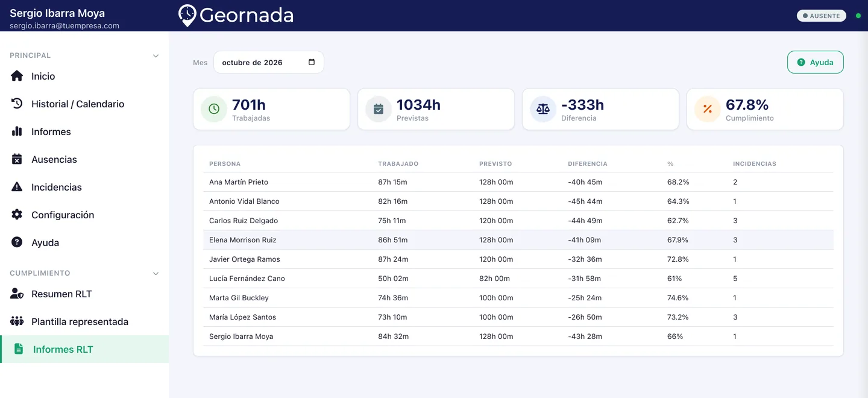
Task: Click the green online status dot
Action: point(858,16)
